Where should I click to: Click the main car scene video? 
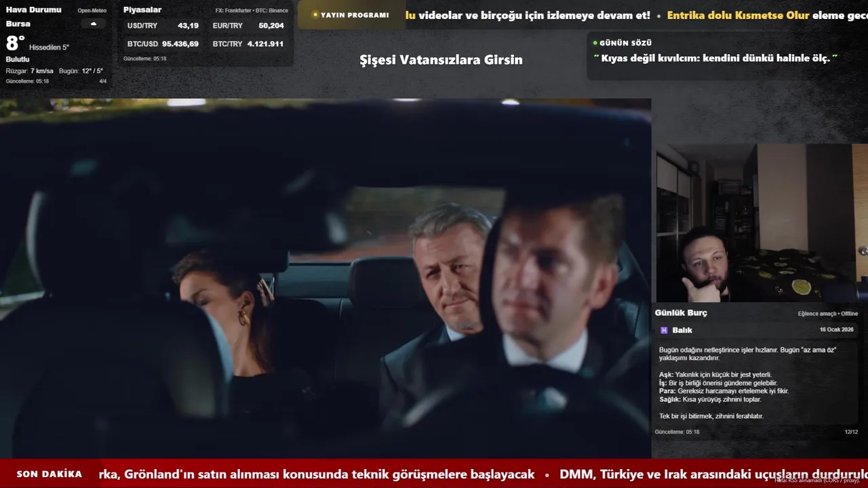pyautogui.click(x=325, y=278)
